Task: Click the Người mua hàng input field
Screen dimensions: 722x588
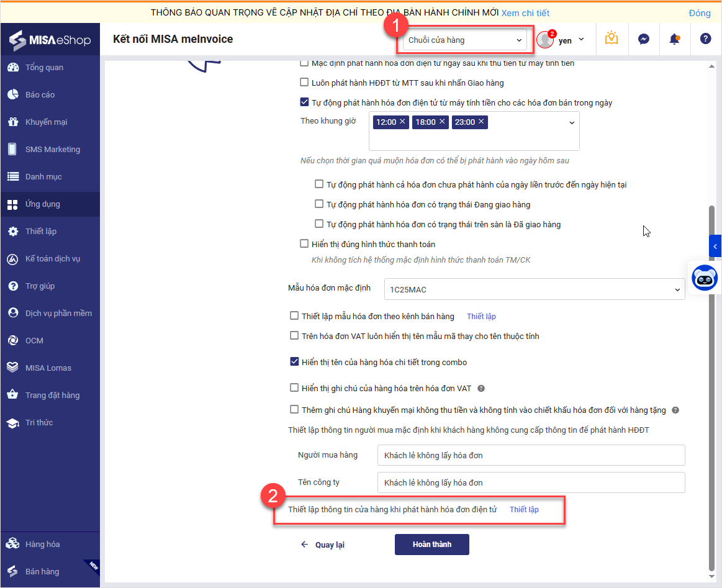Action: (x=531, y=455)
